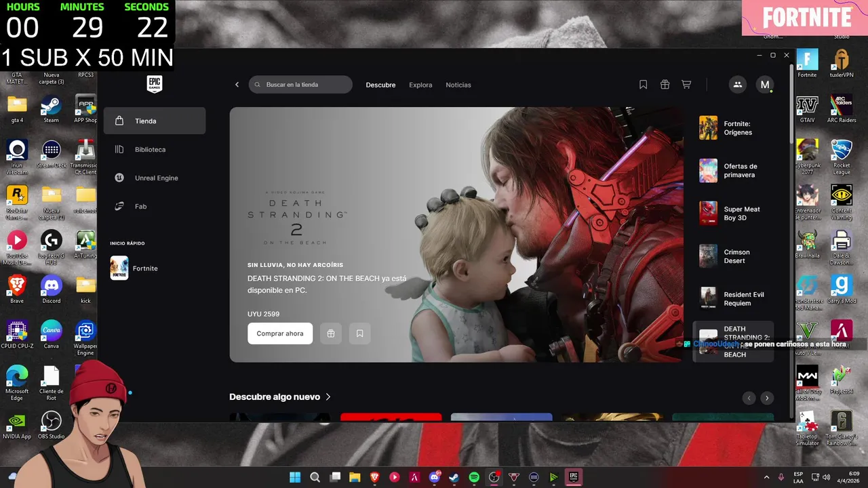Select the Canva desktop icon
Viewport: 868px width, 488px height.
point(51,335)
